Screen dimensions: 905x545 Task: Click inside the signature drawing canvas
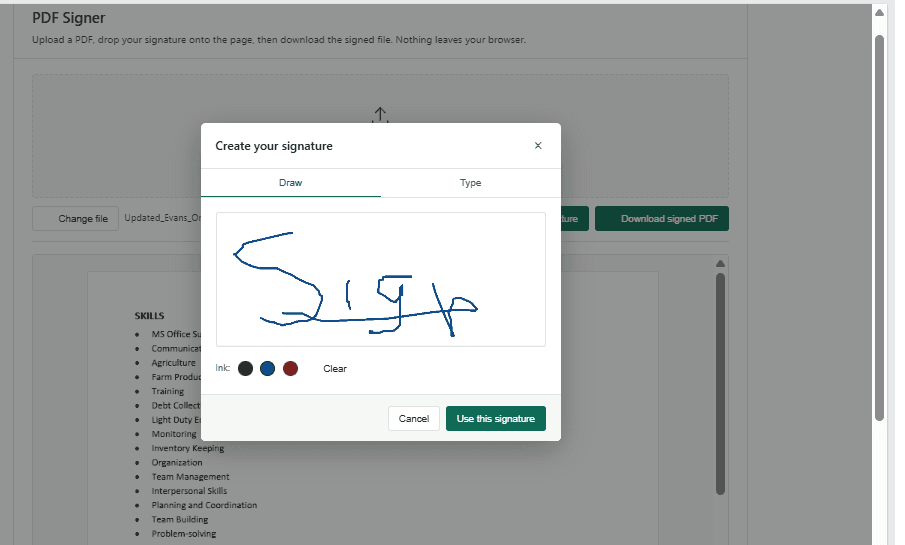point(381,279)
